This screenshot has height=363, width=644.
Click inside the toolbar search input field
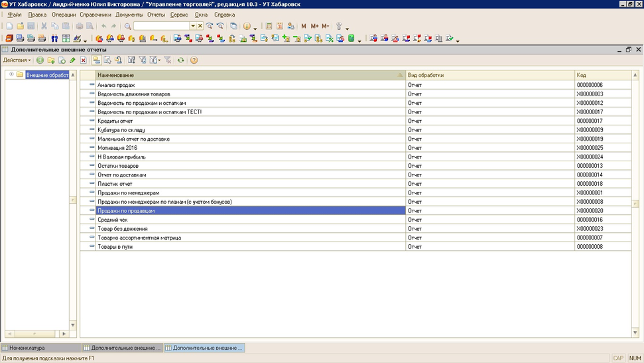coord(161,26)
